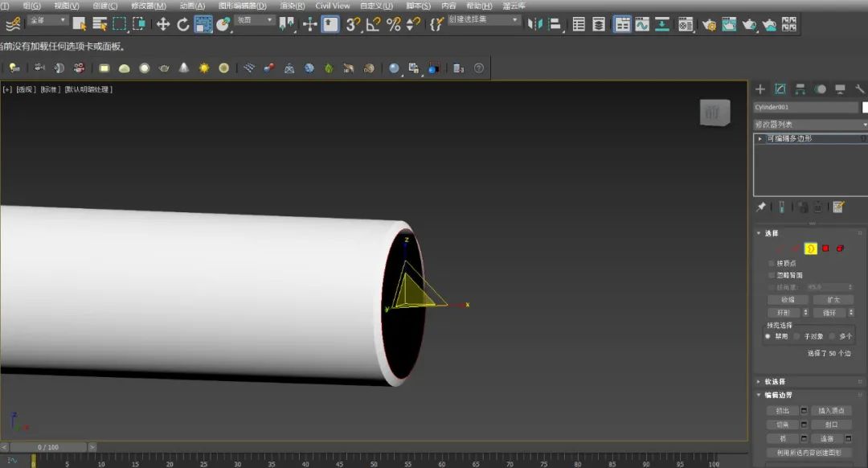The width and height of the screenshot is (868, 468).
Task: Select Element sub-object level icon
Action: (x=841, y=248)
